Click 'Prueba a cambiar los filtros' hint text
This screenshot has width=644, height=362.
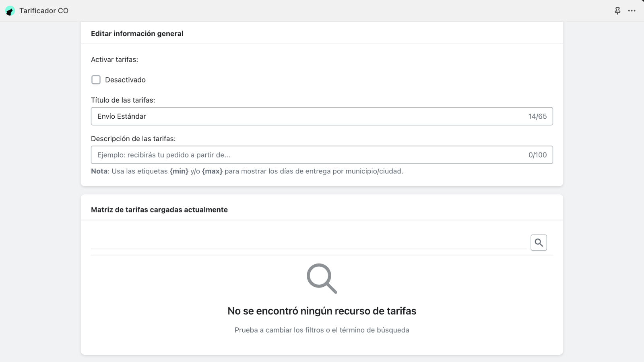tap(322, 330)
